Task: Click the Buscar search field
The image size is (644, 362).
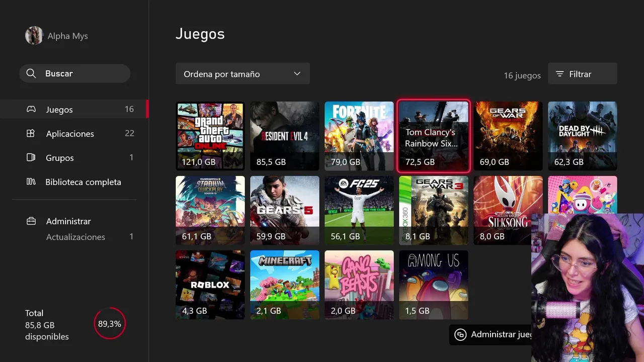Action: coord(74,73)
